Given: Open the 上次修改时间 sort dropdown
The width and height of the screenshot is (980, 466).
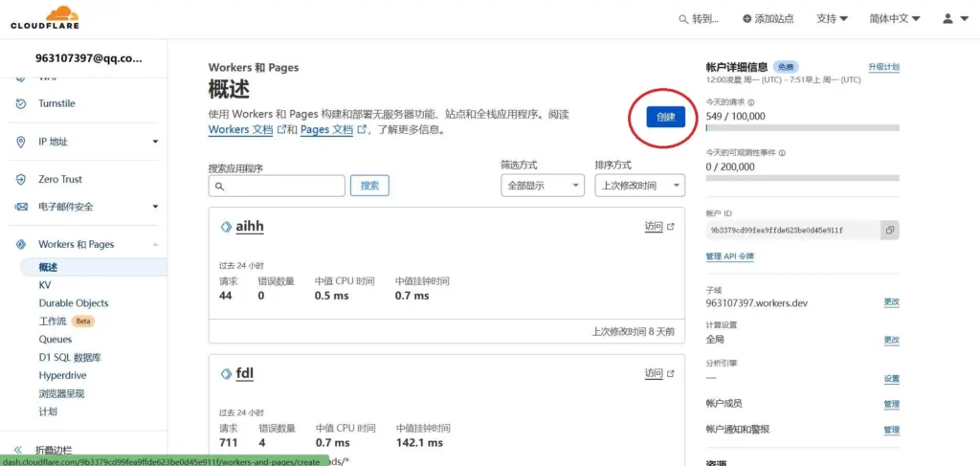Looking at the screenshot, I should [x=639, y=186].
